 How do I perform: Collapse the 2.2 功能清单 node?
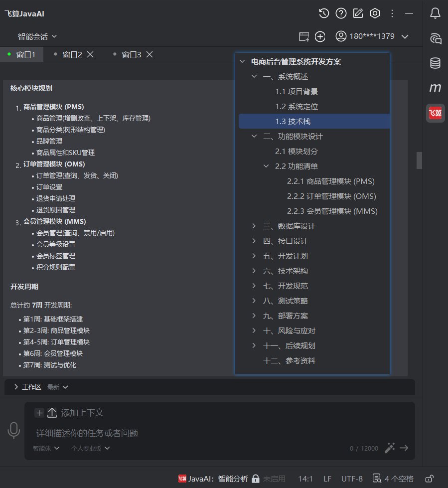click(266, 166)
